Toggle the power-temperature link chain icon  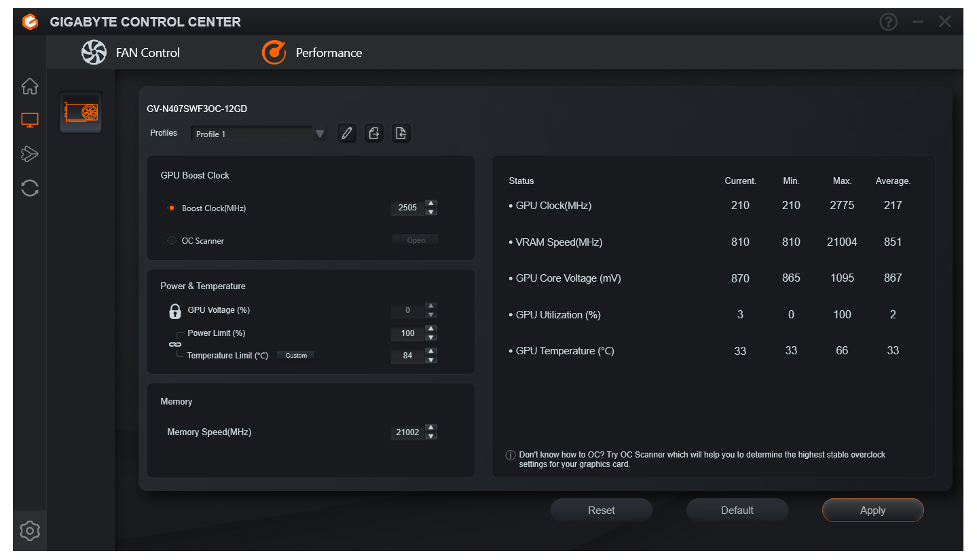pos(174,344)
